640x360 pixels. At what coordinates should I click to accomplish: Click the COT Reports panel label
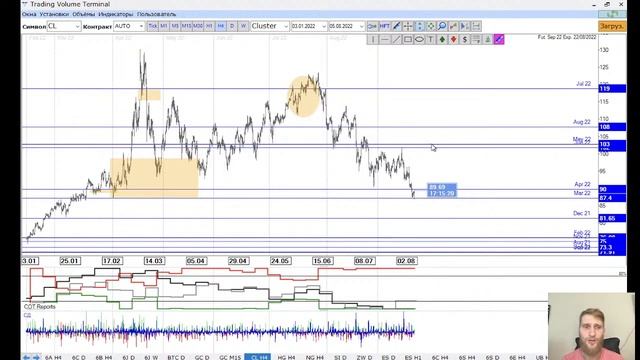click(x=40, y=307)
